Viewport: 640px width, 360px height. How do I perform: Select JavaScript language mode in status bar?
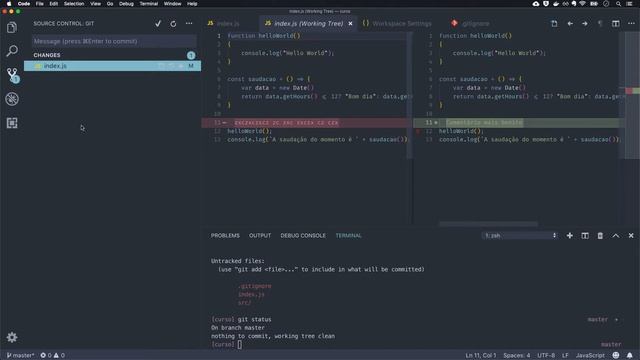pyautogui.click(x=590, y=355)
